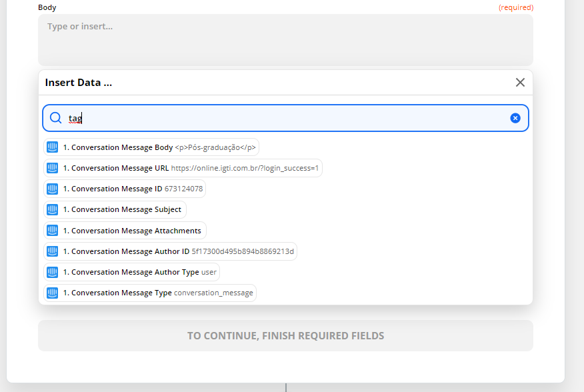Insert Conversation Message Type conversation_message
584x392 pixels.
[x=150, y=293]
